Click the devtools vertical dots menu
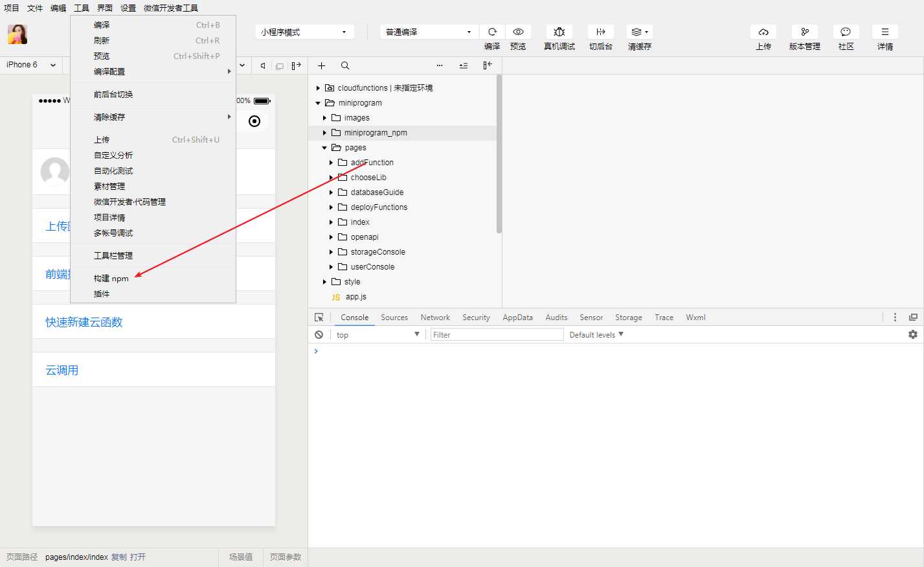 (895, 318)
